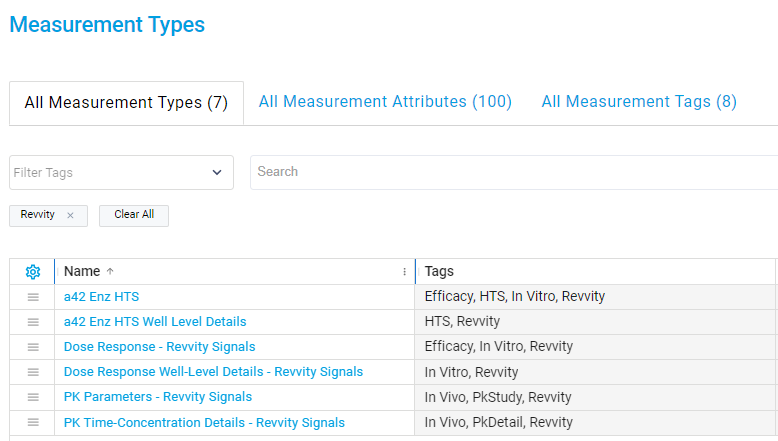Select All Measurement Types tab
The image size is (778, 441).
(126, 103)
